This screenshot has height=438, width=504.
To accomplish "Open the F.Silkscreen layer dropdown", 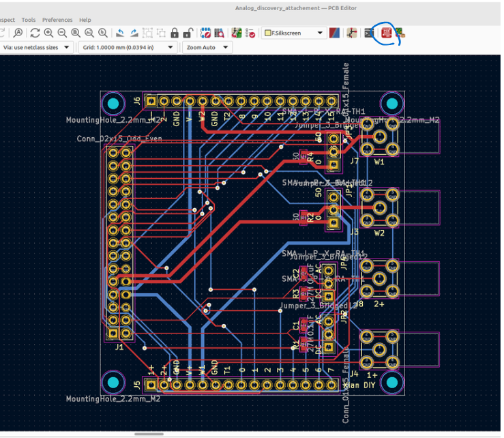I will [x=293, y=33].
